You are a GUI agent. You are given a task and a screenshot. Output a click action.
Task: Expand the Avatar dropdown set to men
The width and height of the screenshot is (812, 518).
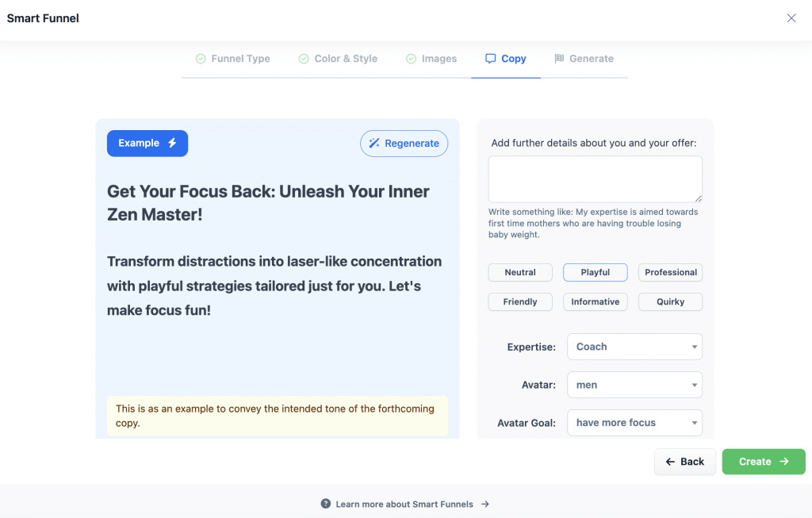[634, 385]
